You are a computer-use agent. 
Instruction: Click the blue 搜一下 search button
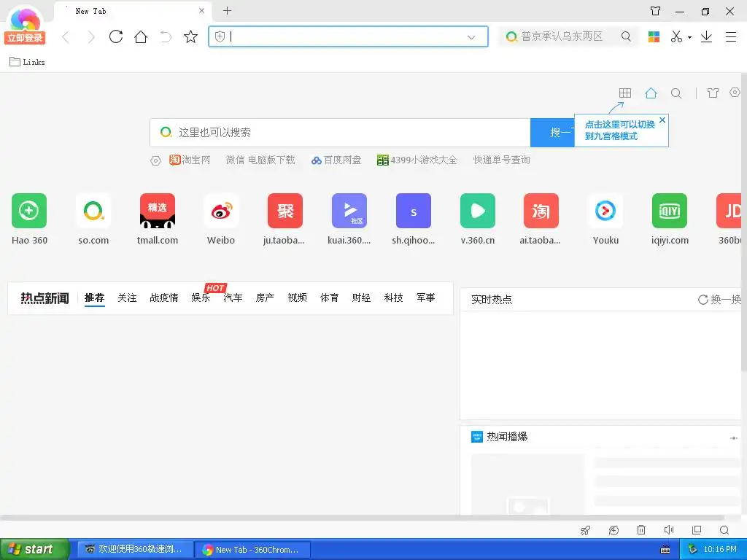[x=553, y=133]
